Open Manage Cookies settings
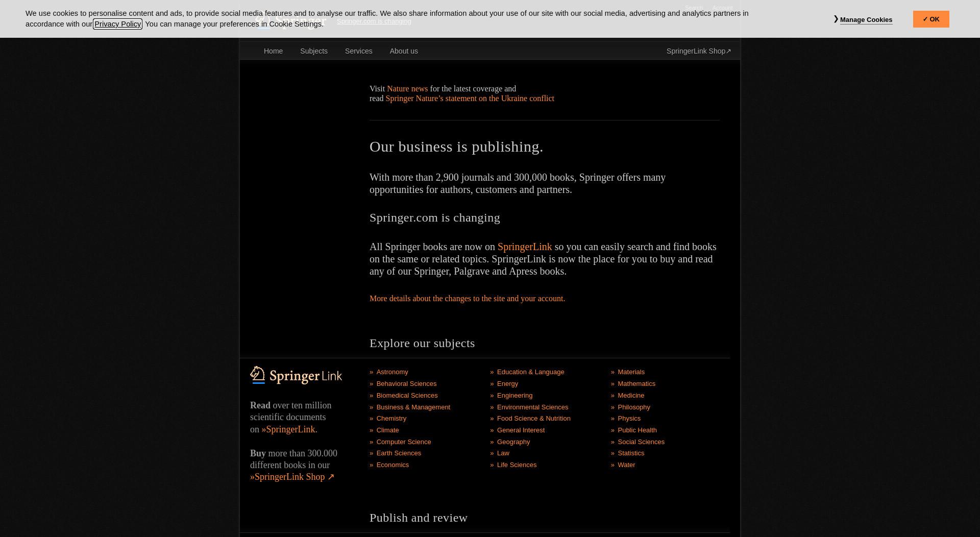Viewport: 980px width, 537px height. 866,20
